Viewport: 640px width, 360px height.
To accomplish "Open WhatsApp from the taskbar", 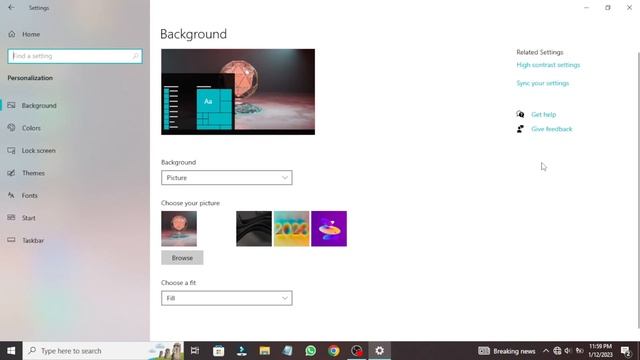I will point(311,351).
